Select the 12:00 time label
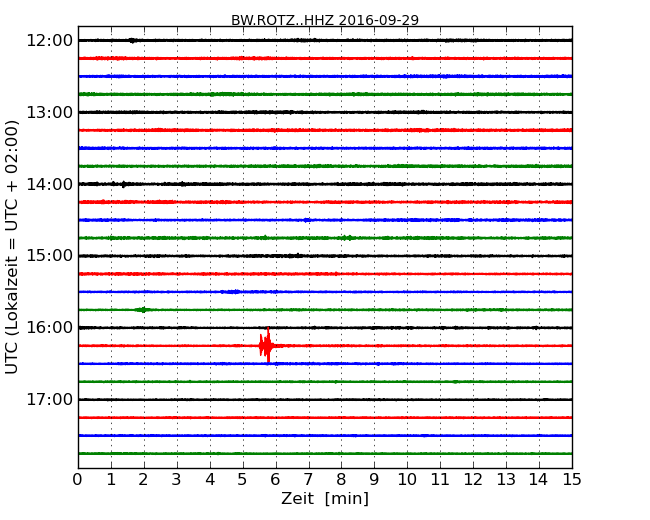 [x=50, y=41]
